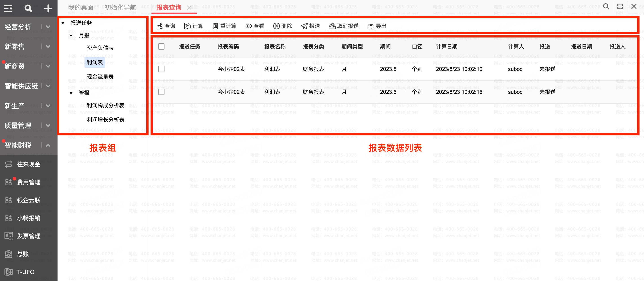
Task: Switch to the 我的桌面 tab
Action: (80, 7)
